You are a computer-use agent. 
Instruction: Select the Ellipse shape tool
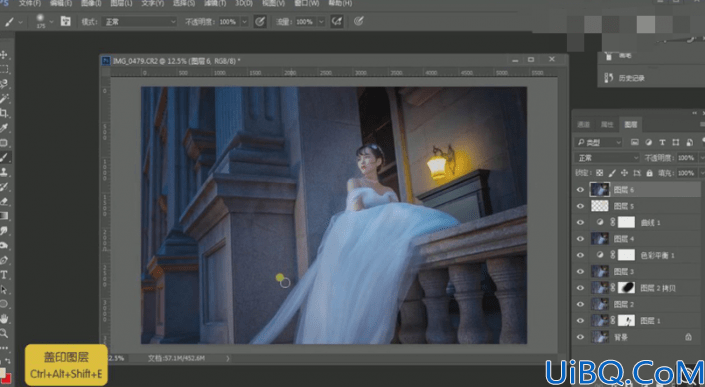[4, 304]
